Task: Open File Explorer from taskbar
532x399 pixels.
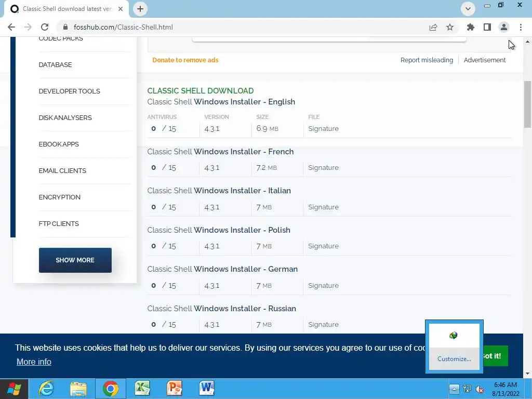Action: click(78, 389)
